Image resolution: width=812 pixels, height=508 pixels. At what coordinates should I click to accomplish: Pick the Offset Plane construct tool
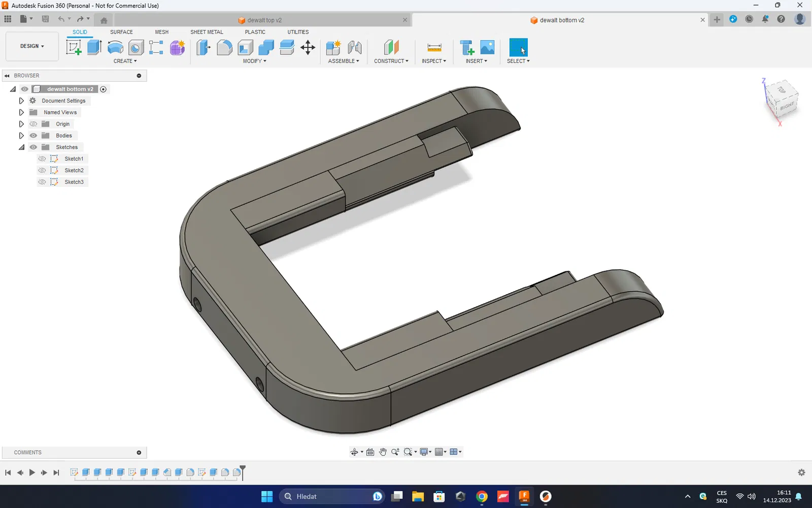pyautogui.click(x=391, y=48)
